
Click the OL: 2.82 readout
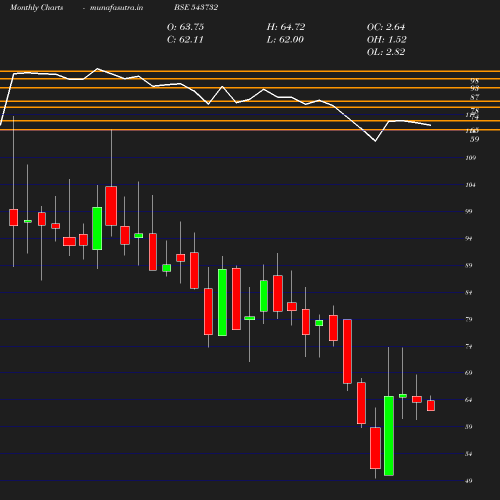tap(386, 52)
